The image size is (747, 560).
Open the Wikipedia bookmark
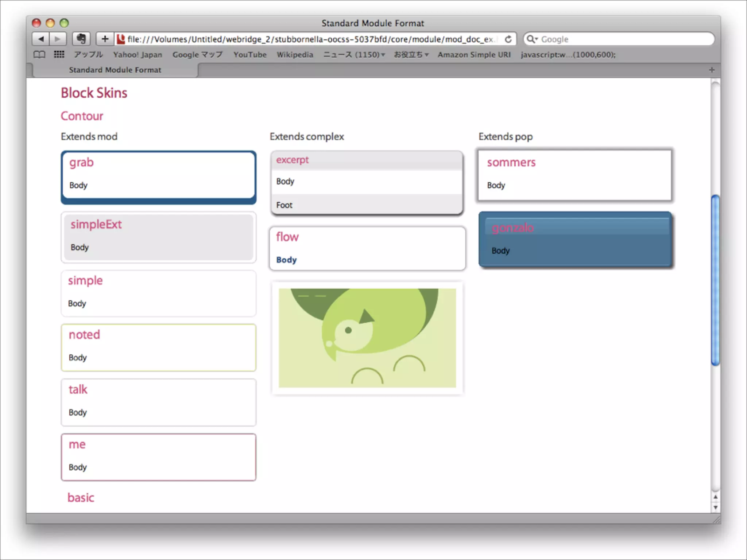295,55
